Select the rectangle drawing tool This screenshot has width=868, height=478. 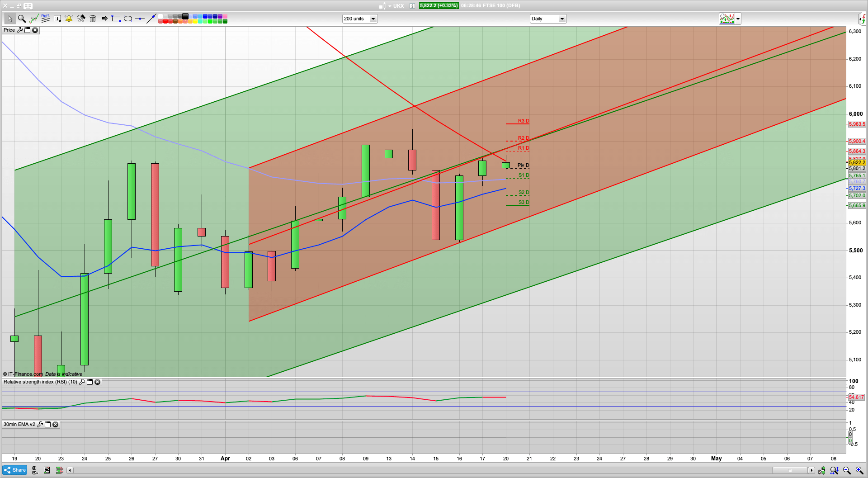coord(116,19)
